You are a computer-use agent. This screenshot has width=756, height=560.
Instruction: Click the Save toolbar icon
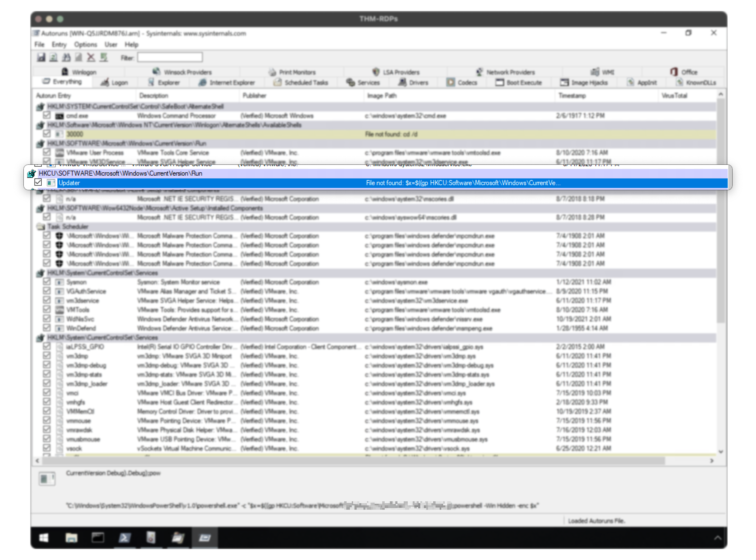(x=41, y=57)
